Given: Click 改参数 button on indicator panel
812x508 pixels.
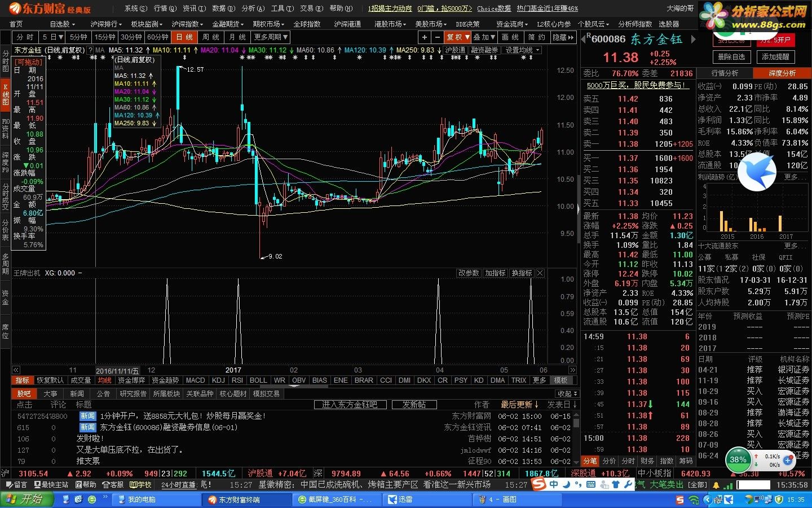Looking at the screenshot, I should click(468, 273).
